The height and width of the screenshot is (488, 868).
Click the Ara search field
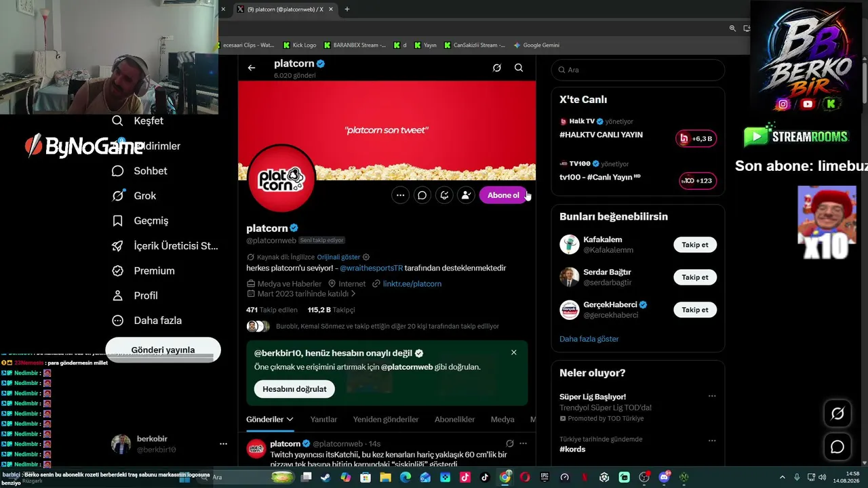(638, 70)
